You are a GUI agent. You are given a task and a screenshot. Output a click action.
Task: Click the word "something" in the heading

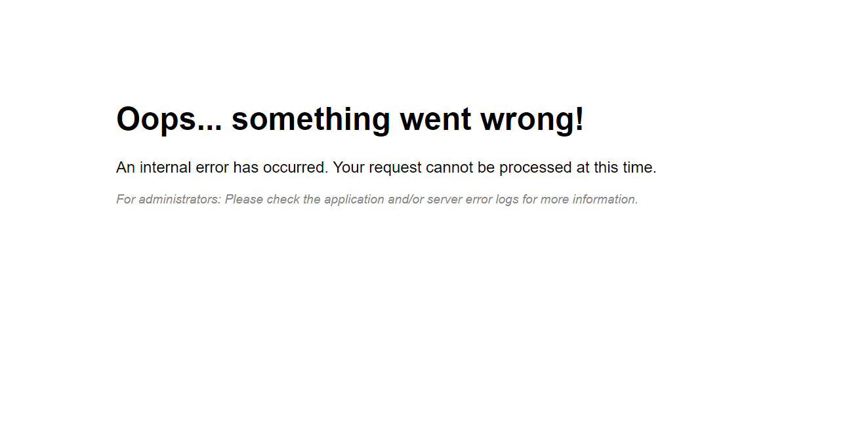(x=311, y=119)
